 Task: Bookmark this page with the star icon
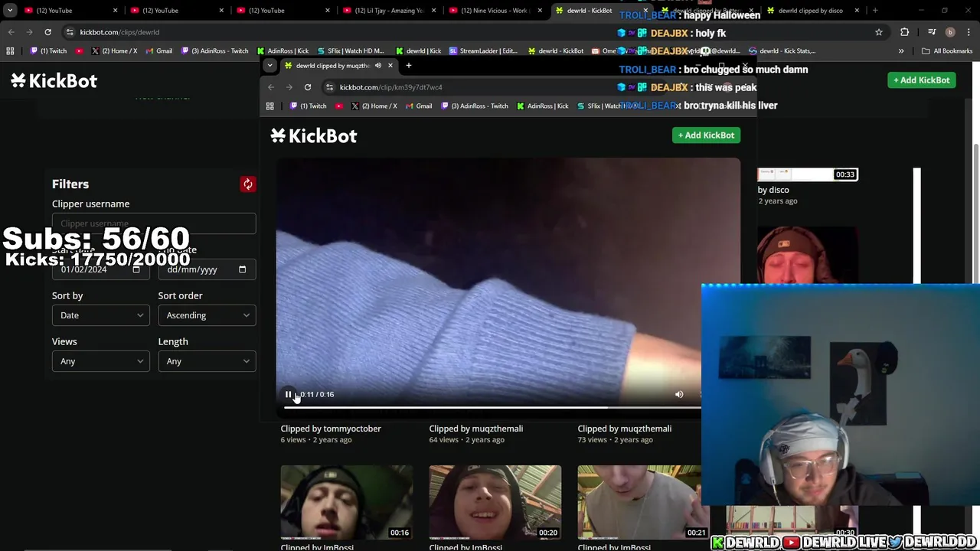pos(879,32)
